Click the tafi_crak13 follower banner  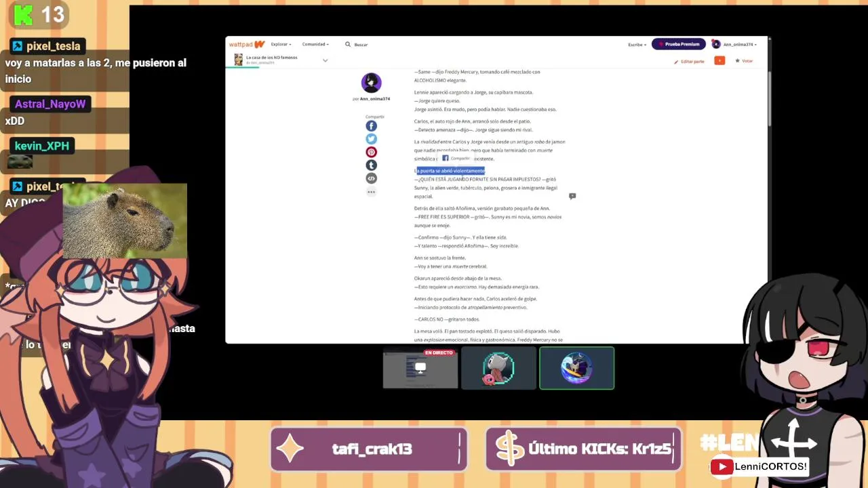369,449
